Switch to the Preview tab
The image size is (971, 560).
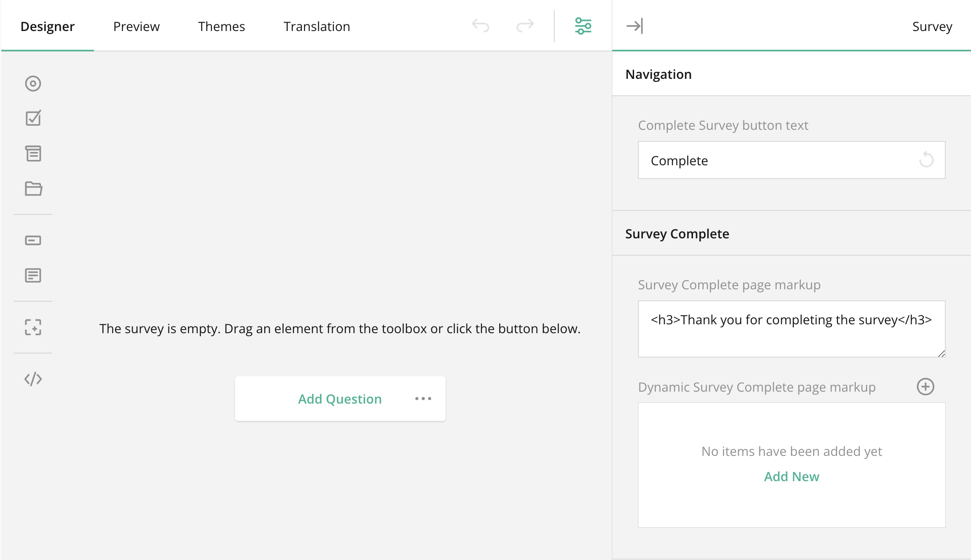tap(136, 27)
